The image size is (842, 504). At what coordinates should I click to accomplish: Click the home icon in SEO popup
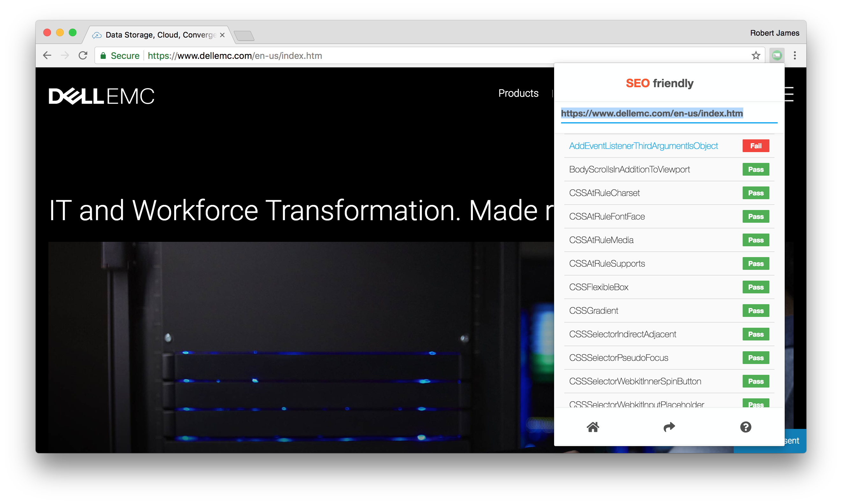tap(593, 427)
